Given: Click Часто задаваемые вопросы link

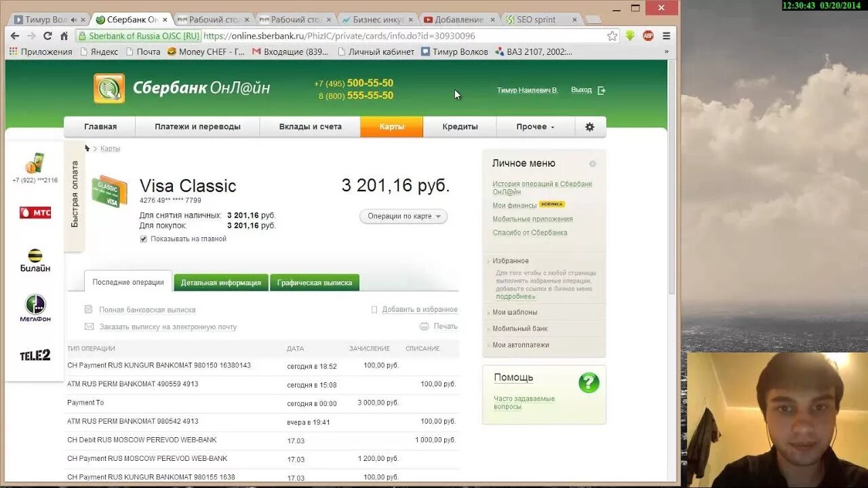Looking at the screenshot, I should [x=524, y=403].
